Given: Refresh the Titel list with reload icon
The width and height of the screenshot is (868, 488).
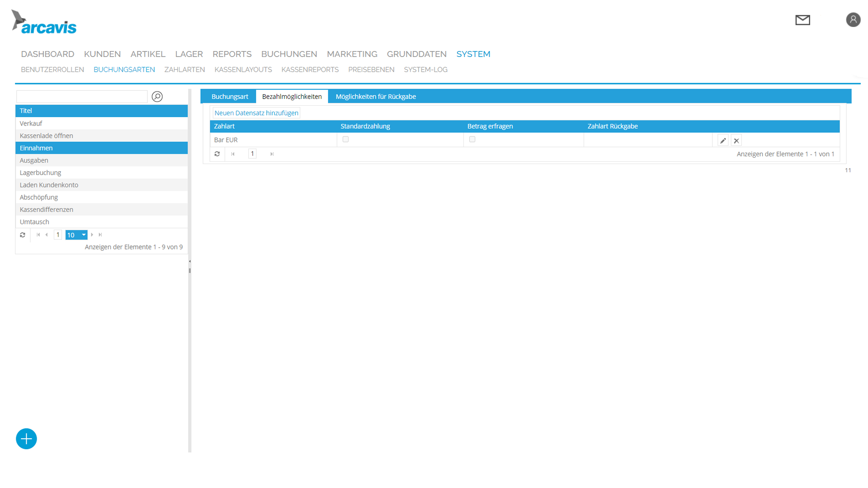Looking at the screenshot, I should point(23,235).
